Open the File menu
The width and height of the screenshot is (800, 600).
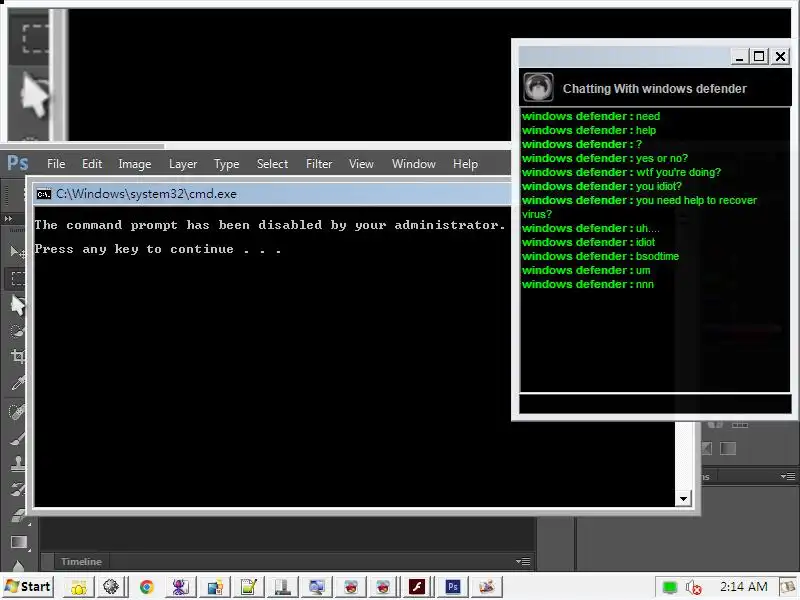point(56,164)
